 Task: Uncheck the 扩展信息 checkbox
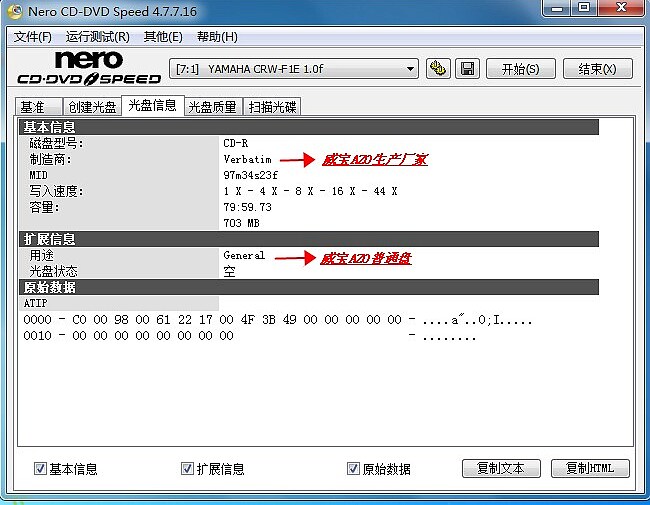pyautogui.click(x=187, y=469)
